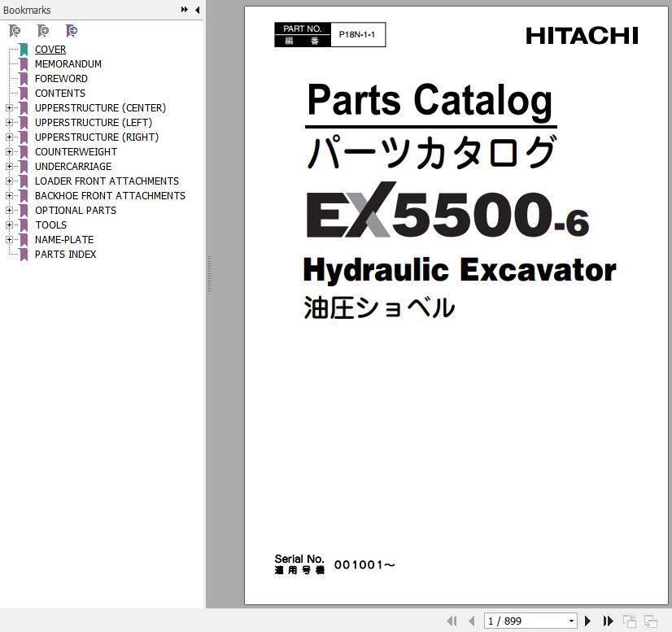Collapse the Bookmarks panel with the left arrow
The width and height of the screenshot is (672, 632).
(x=197, y=10)
